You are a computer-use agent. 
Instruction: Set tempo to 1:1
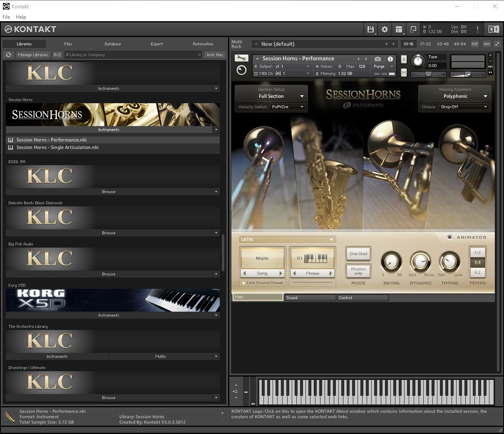click(477, 263)
